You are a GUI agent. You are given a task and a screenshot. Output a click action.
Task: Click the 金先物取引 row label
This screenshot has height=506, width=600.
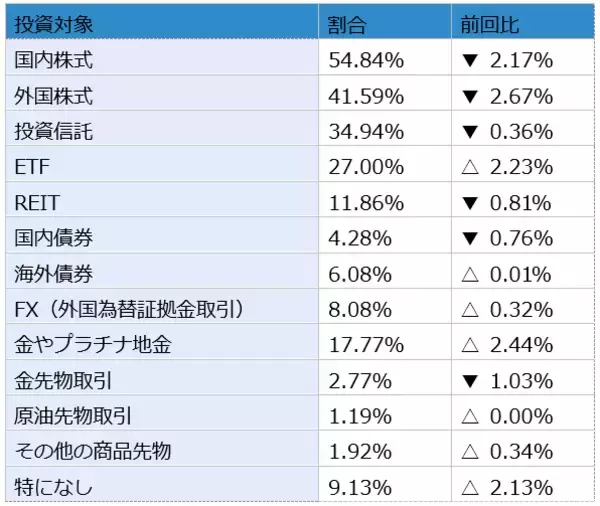click(x=65, y=381)
